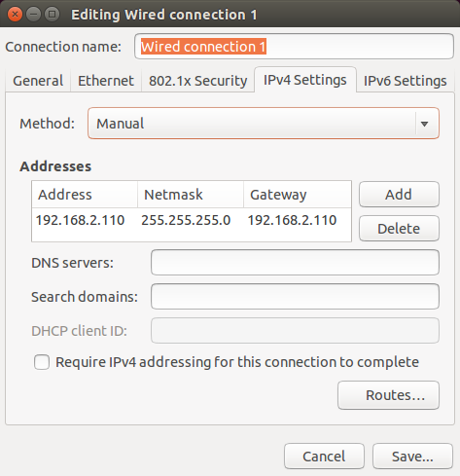The width and height of the screenshot is (460, 476).
Task: Switch to IPv6 Settings tab
Action: click(405, 81)
